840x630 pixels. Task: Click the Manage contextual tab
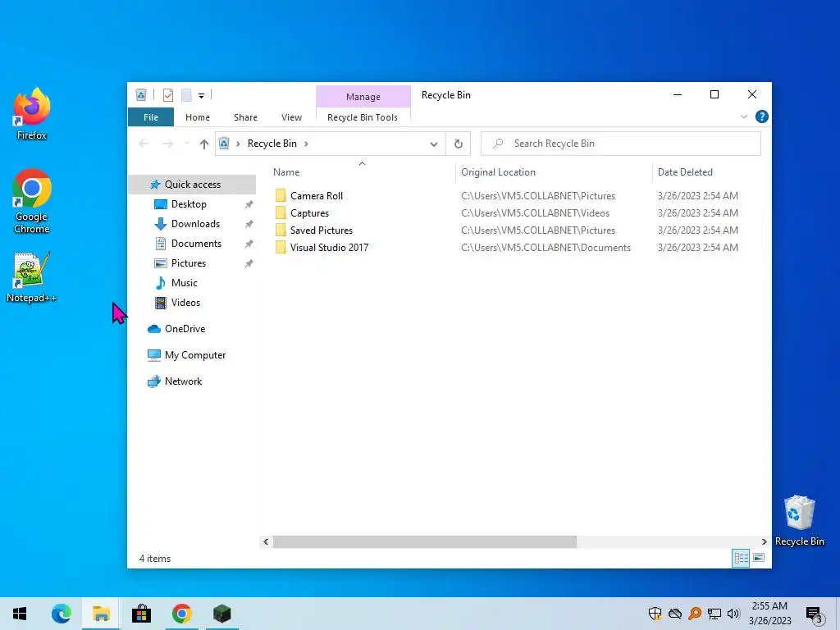click(363, 97)
